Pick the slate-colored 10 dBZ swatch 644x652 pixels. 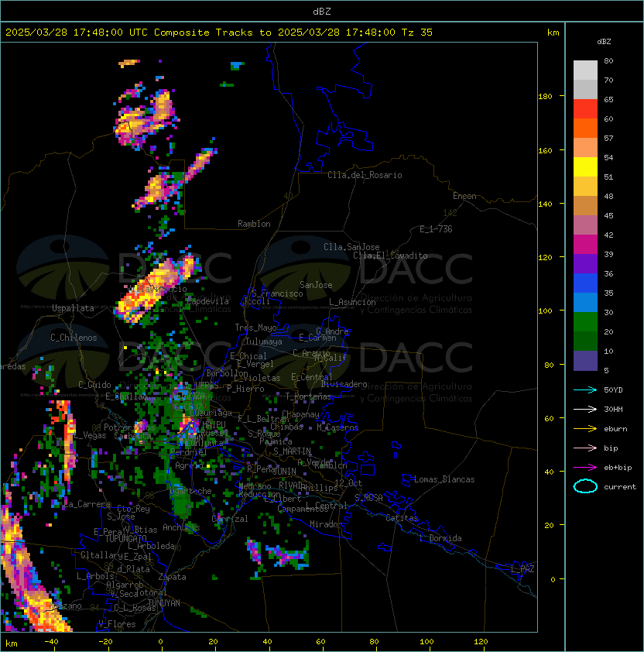[x=585, y=361]
